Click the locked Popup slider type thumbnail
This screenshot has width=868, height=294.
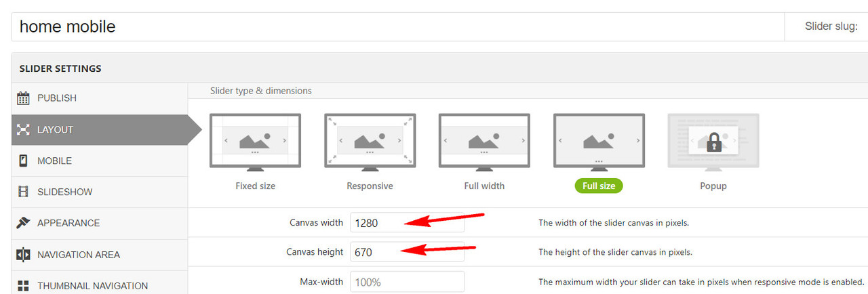point(713,143)
